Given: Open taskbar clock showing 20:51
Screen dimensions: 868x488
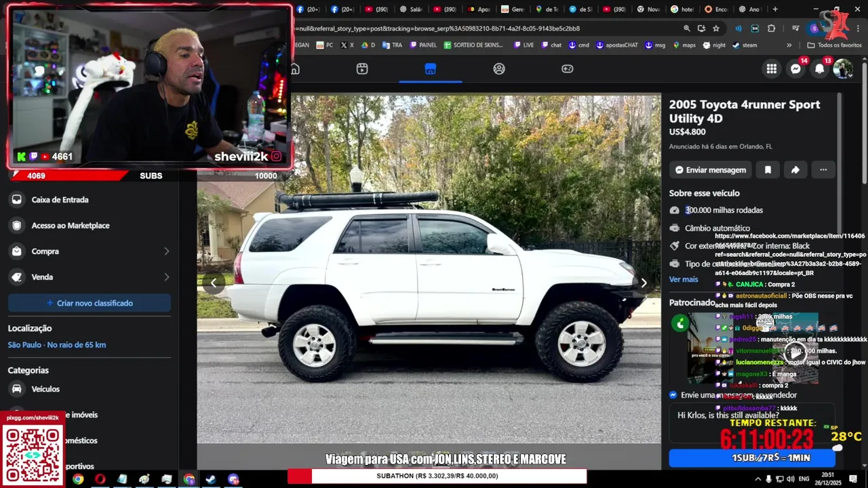Looking at the screenshot, I should 829,479.
